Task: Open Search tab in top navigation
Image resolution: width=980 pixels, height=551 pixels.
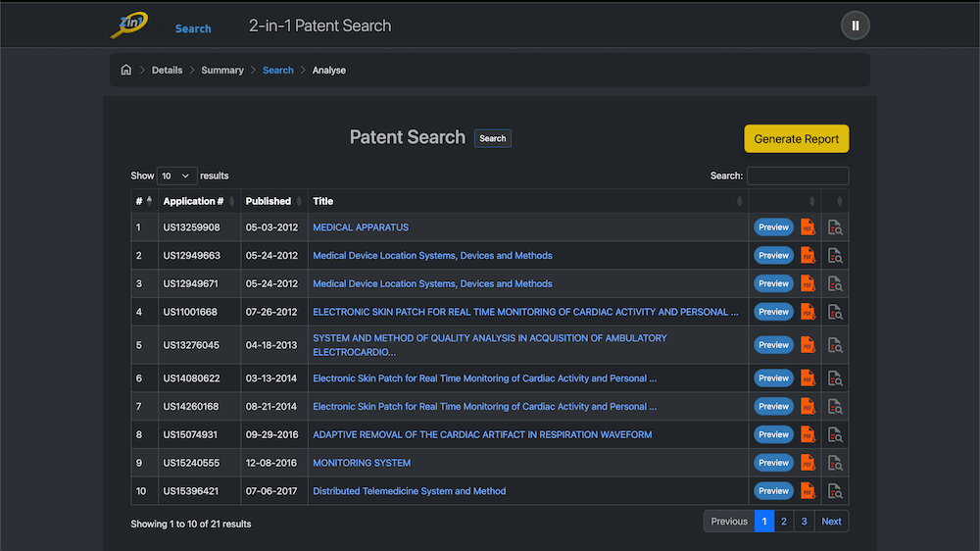Action: click(x=193, y=28)
